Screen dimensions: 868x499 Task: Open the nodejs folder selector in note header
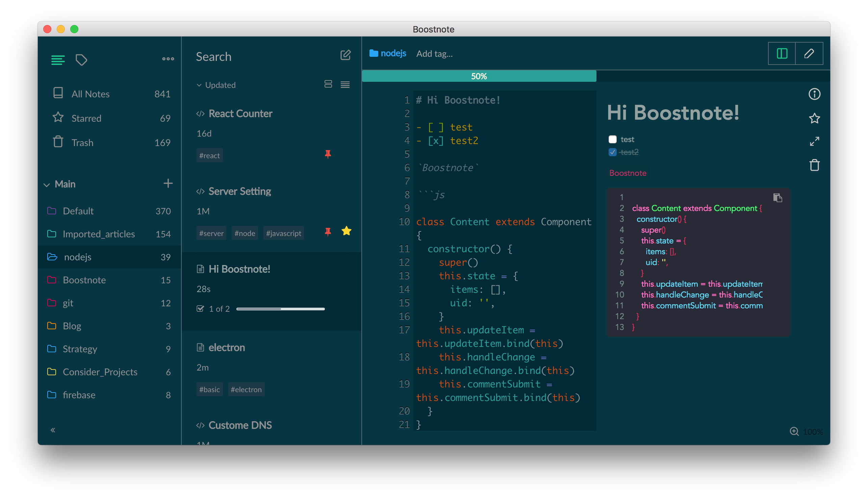[387, 53]
